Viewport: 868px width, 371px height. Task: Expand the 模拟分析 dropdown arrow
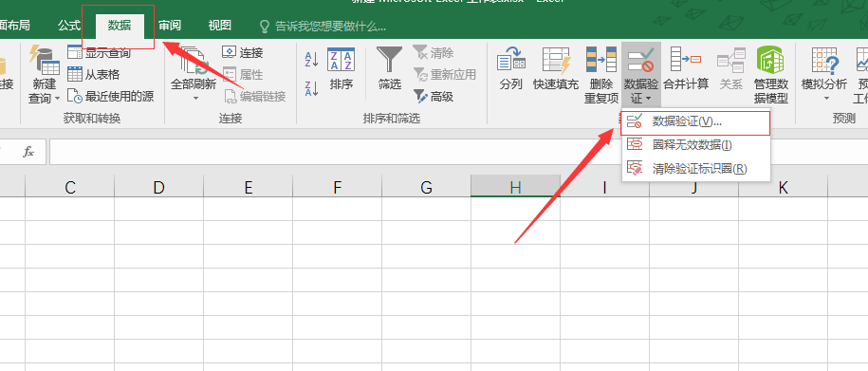pos(826,99)
